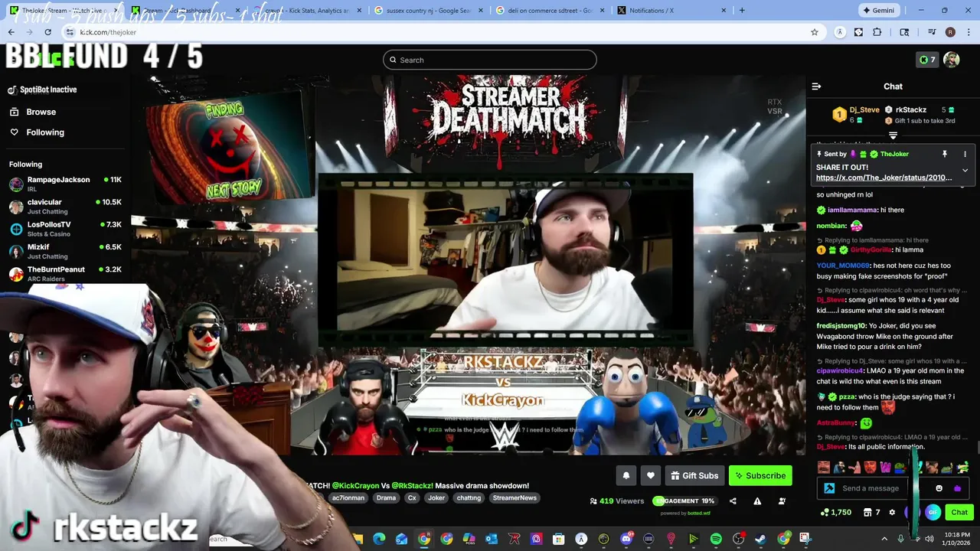980x551 pixels.
Task: Open LosPollosTV channel in Following list
Action: pos(65,229)
